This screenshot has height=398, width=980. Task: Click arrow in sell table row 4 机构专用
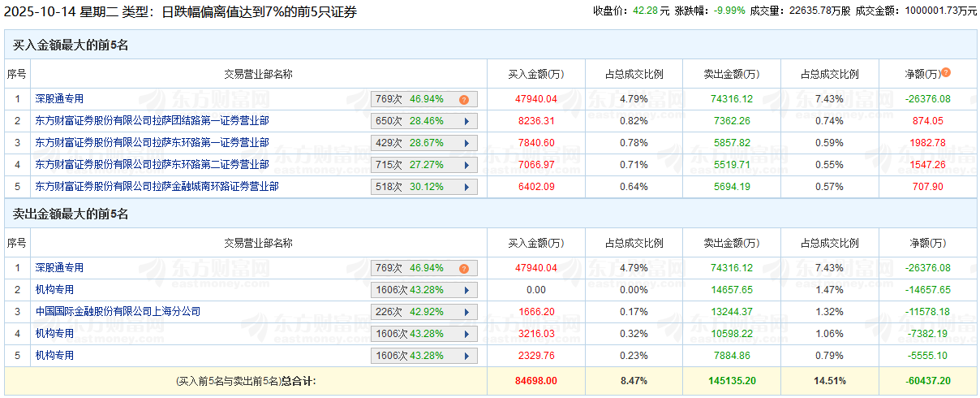pyautogui.click(x=466, y=335)
